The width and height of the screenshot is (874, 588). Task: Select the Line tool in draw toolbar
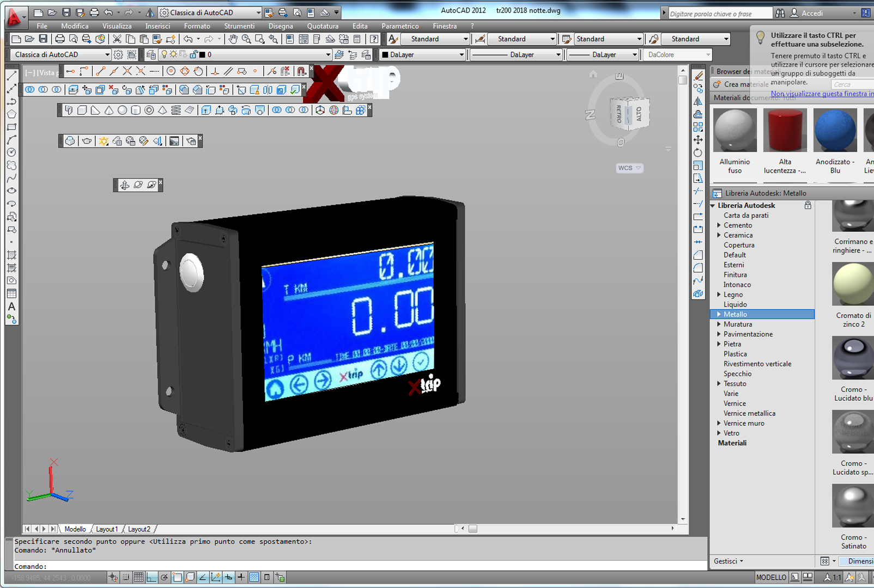point(11,76)
